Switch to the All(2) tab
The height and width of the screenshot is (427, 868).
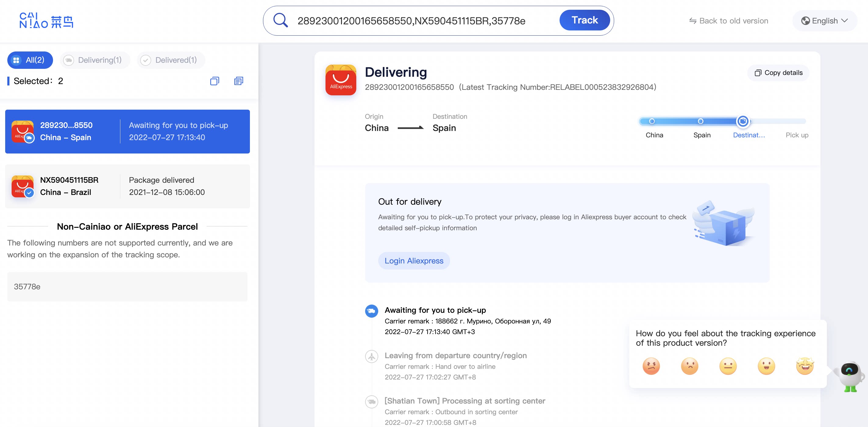30,60
